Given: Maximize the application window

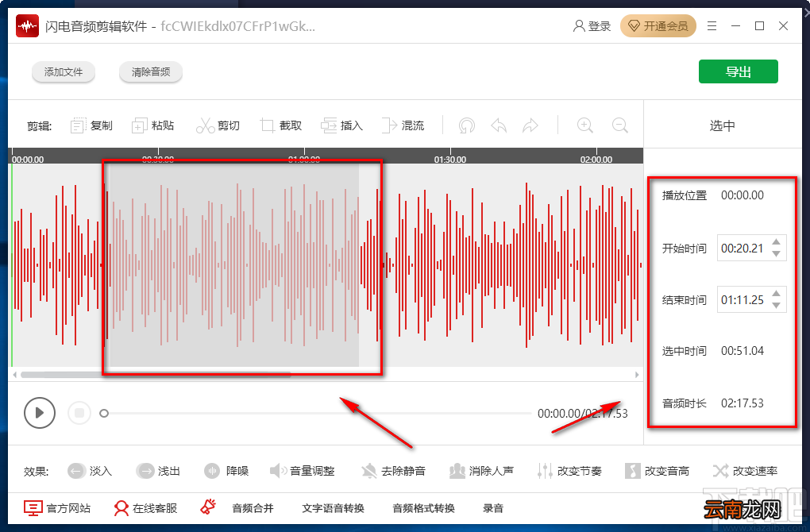Looking at the screenshot, I should click(759, 26).
